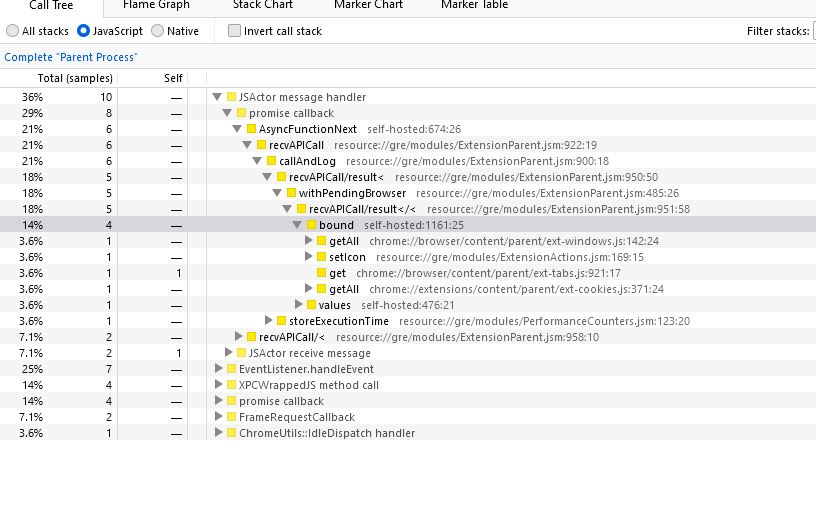Select the Native radio button
816x509 pixels.
[x=157, y=31]
